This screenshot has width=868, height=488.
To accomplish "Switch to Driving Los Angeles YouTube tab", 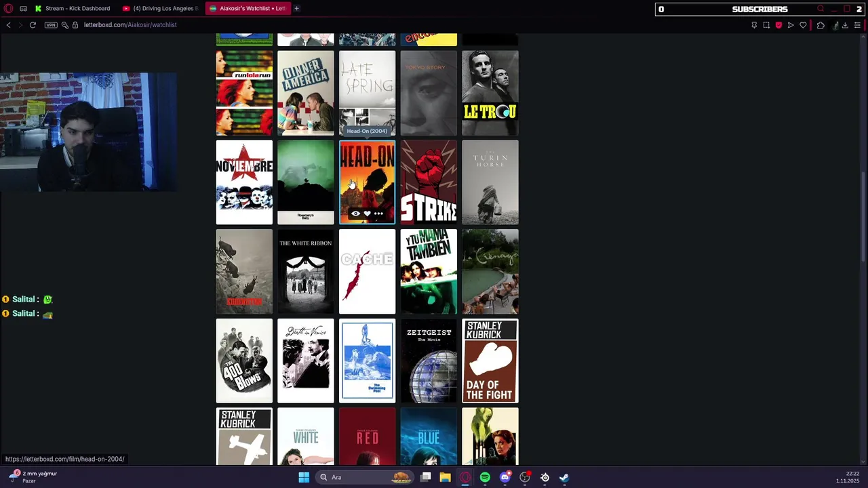I will click(161, 8).
